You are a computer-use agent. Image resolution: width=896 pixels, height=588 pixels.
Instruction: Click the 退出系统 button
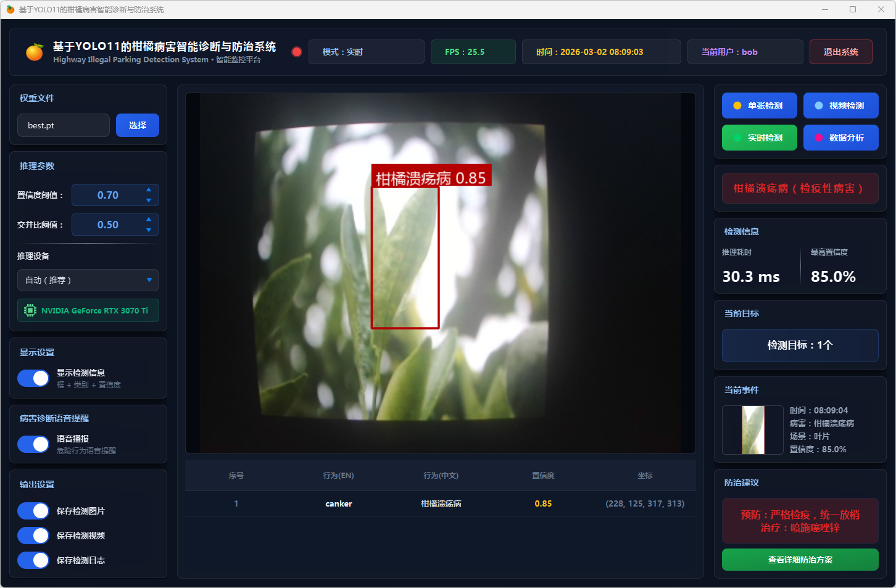[840, 52]
